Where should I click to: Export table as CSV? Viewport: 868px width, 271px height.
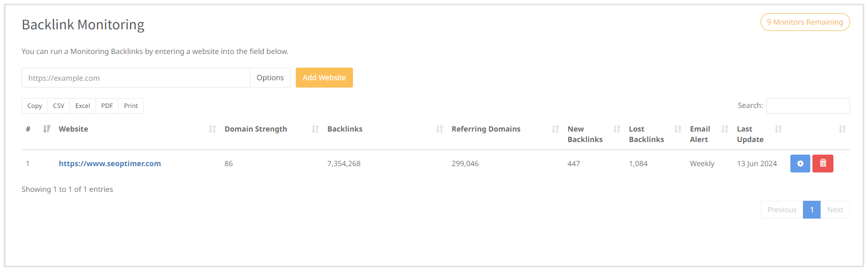point(59,106)
